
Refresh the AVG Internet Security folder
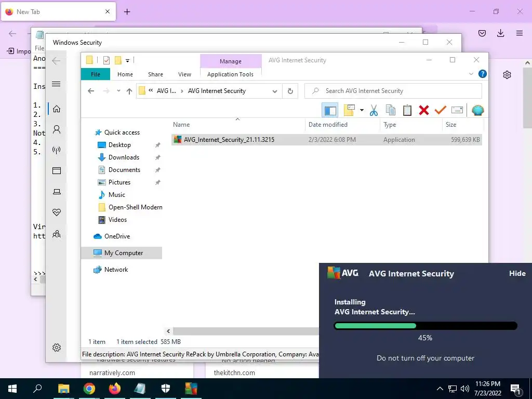290,91
